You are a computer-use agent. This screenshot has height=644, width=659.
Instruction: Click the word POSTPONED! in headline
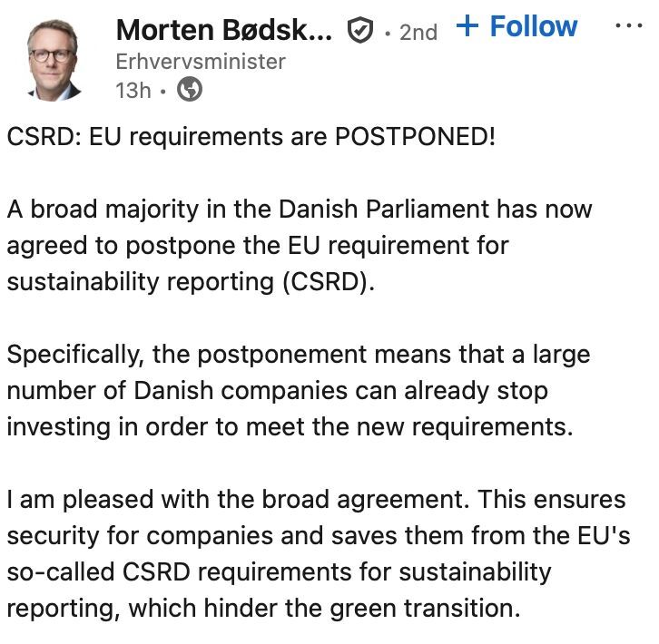pyautogui.click(x=415, y=137)
